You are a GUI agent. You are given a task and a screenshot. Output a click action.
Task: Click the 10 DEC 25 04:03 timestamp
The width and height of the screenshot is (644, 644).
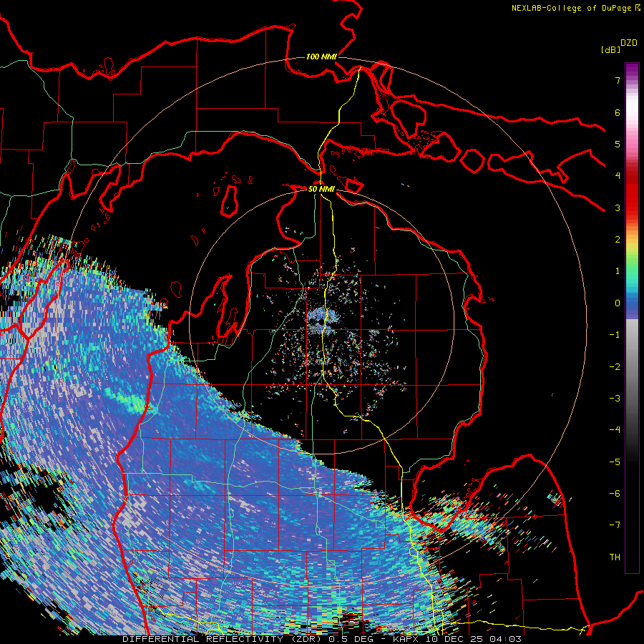tap(474, 639)
